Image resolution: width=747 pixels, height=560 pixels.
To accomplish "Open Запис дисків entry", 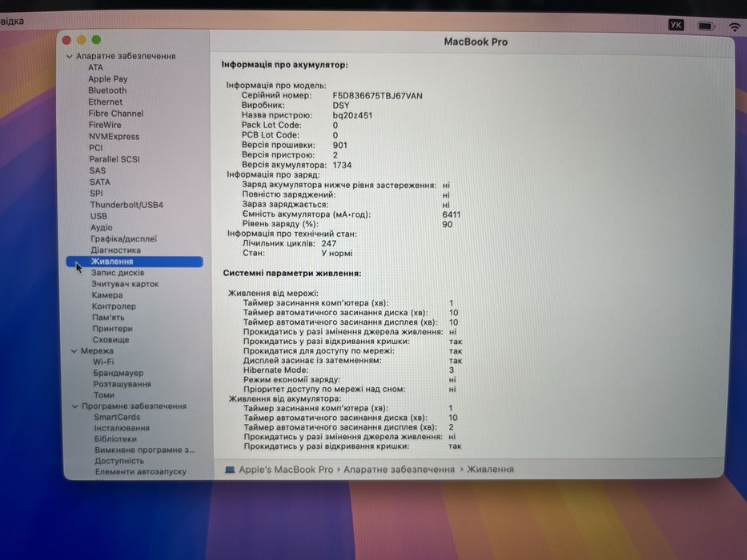I will click(x=118, y=273).
